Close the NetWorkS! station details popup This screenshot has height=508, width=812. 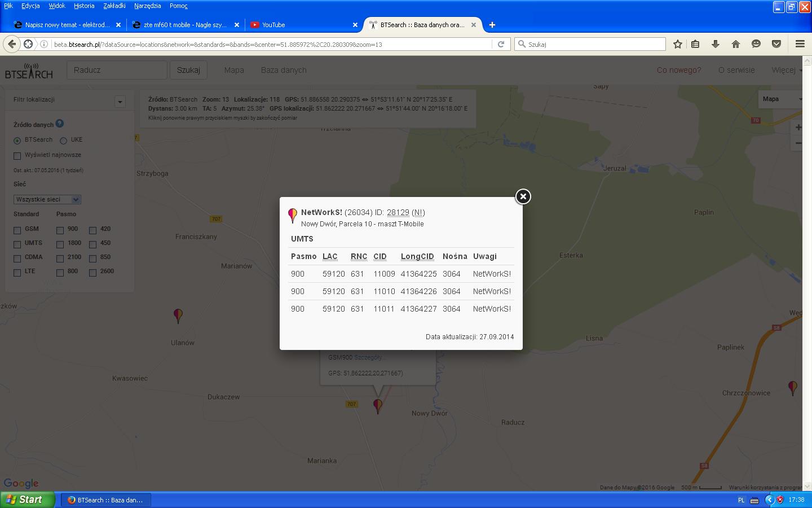pos(523,196)
